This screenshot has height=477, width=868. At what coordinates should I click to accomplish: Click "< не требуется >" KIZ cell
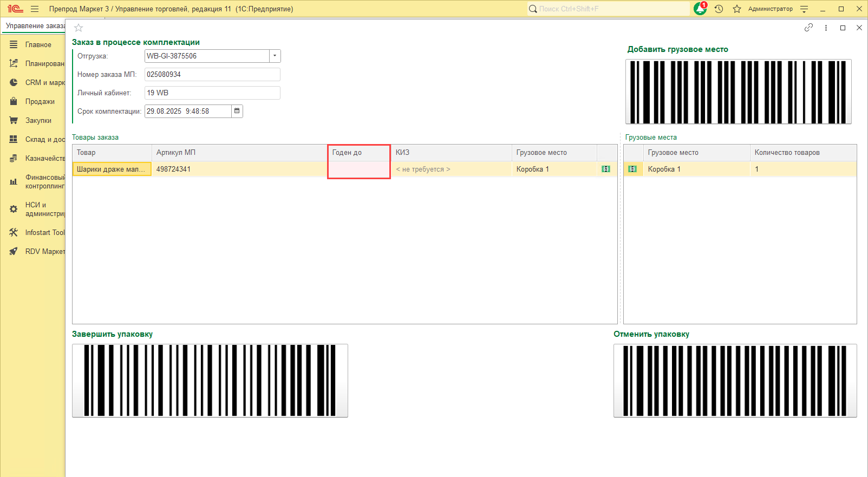[452, 169]
